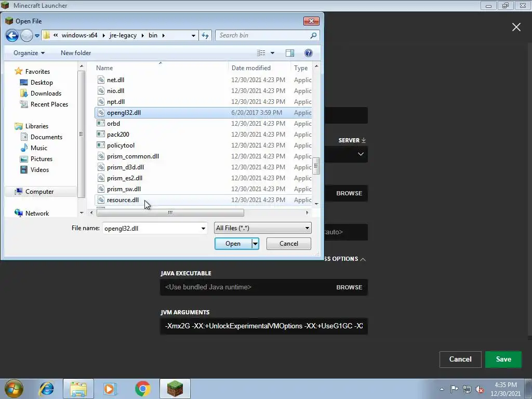
Task: Open Google Chrome from taskbar
Action: coord(142,389)
